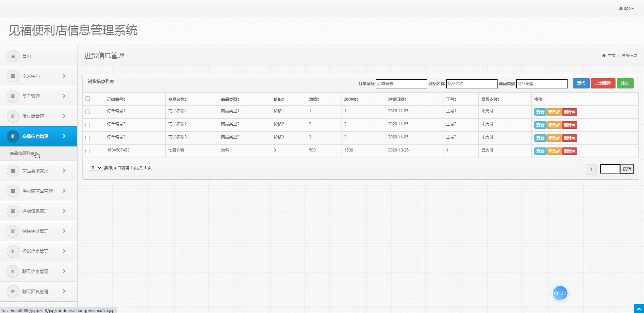Check the row for 订单编号2

point(88,125)
